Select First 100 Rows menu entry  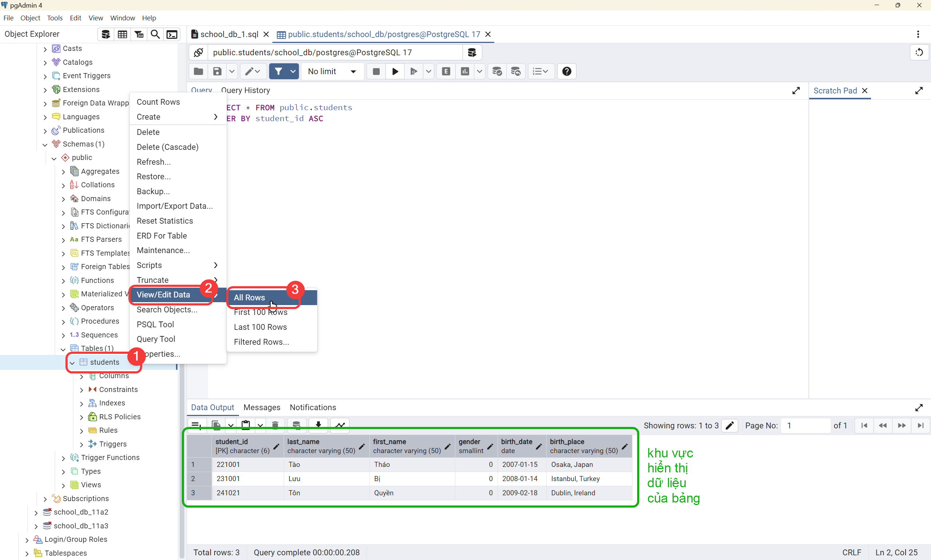pyautogui.click(x=260, y=312)
